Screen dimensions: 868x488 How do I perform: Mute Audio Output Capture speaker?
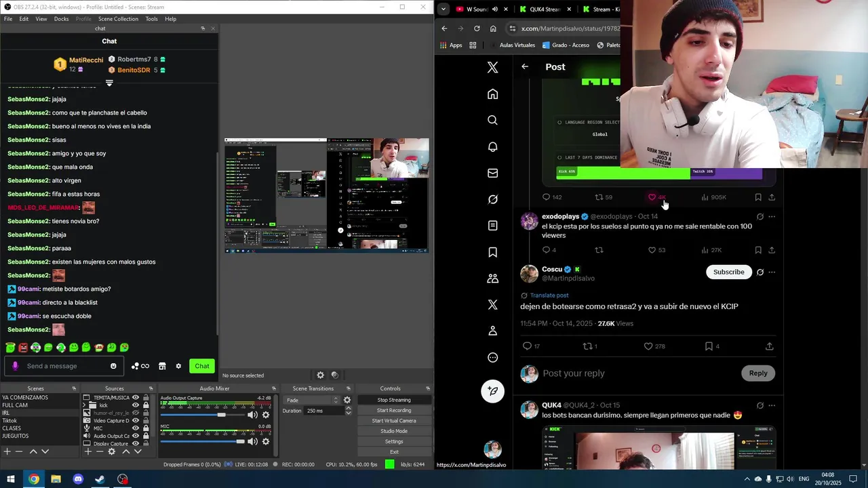tap(252, 415)
